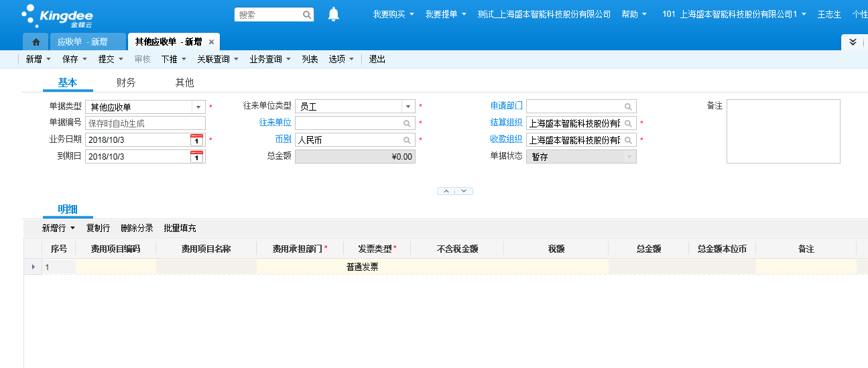
Task: Click the lookup icon in 币别 field
Action: tap(407, 140)
